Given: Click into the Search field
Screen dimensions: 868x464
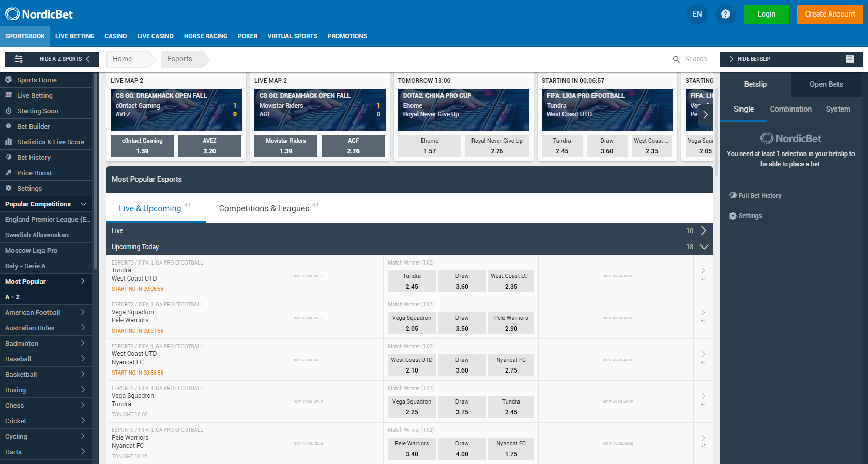Looking at the screenshot, I should click(695, 59).
